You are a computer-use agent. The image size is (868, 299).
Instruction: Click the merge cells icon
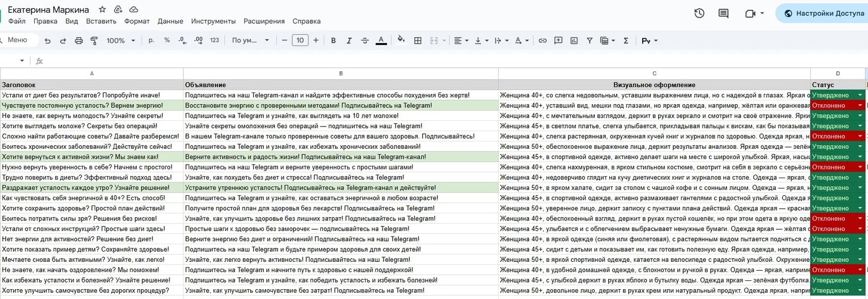tap(434, 40)
